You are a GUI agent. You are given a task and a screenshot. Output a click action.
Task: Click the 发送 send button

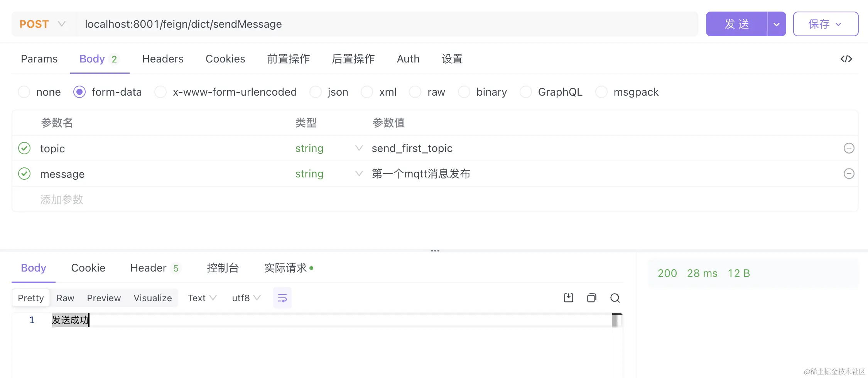[736, 24]
